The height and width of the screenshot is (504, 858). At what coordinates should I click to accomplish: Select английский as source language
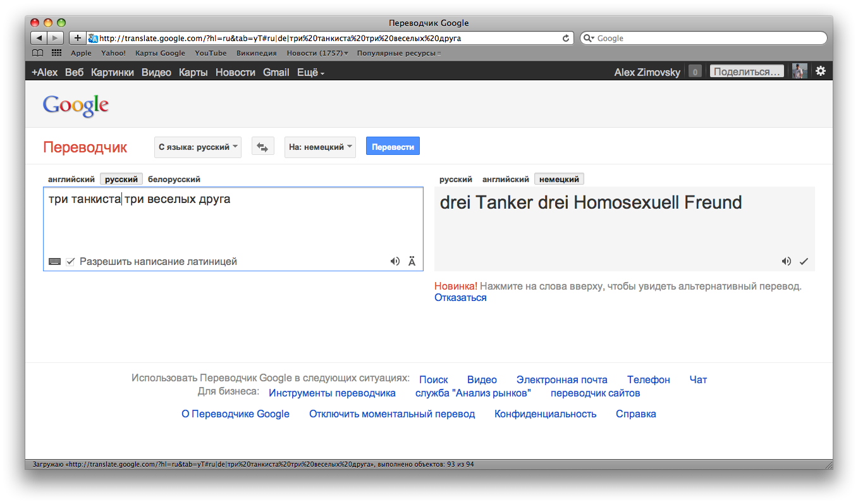point(71,179)
